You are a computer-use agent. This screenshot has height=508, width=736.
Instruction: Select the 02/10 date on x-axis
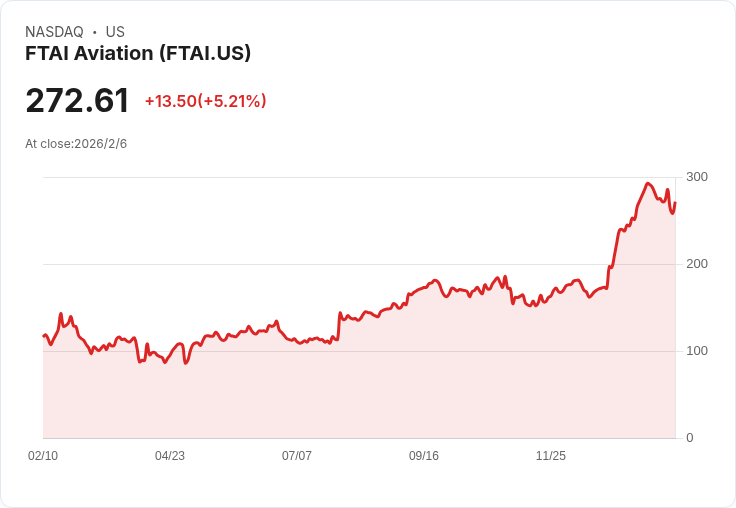pyautogui.click(x=43, y=456)
